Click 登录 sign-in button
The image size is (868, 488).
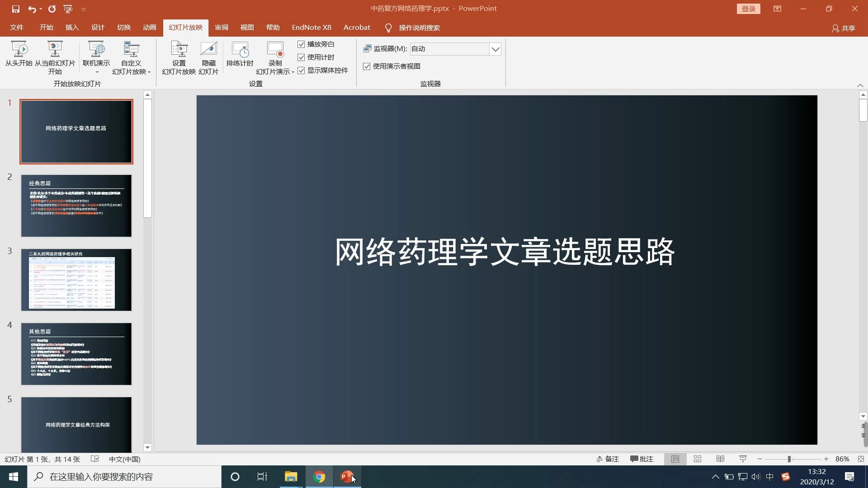[748, 9]
